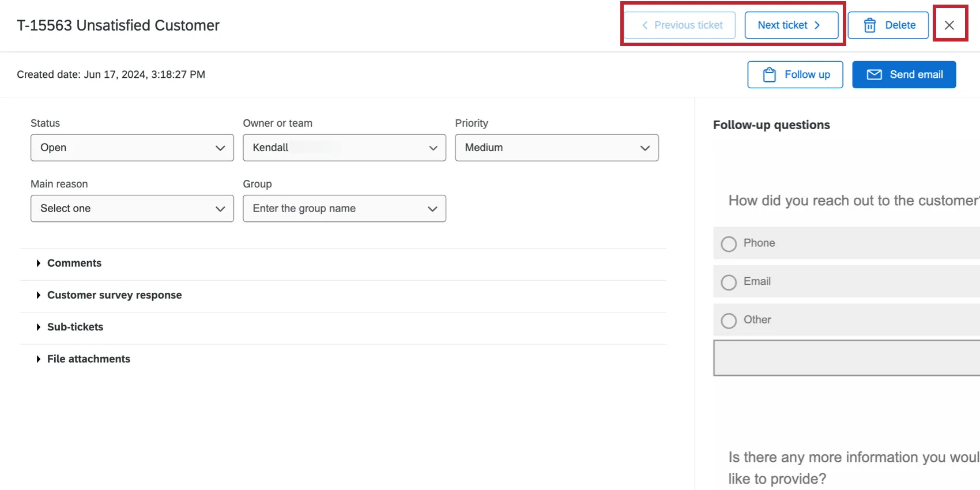Click the clipboard icon on Follow up
Viewport: 980px width, 490px height.
tap(770, 75)
